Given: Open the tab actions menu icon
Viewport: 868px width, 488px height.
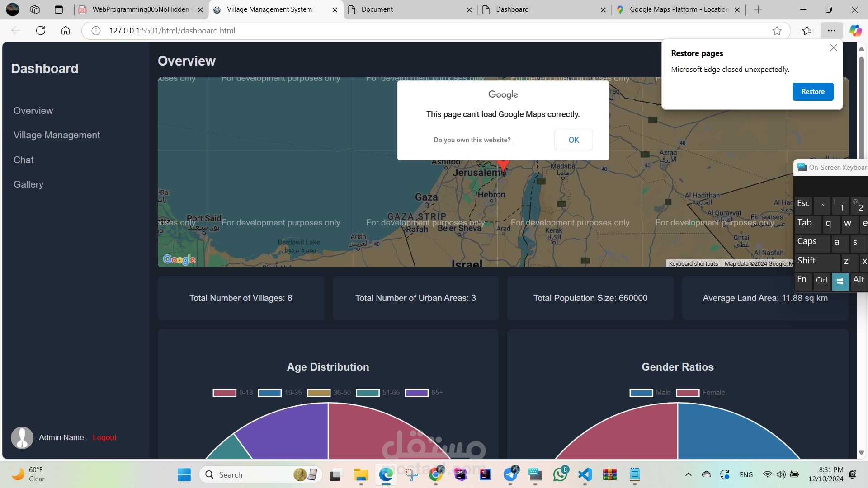Looking at the screenshot, I should coord(59,9).
